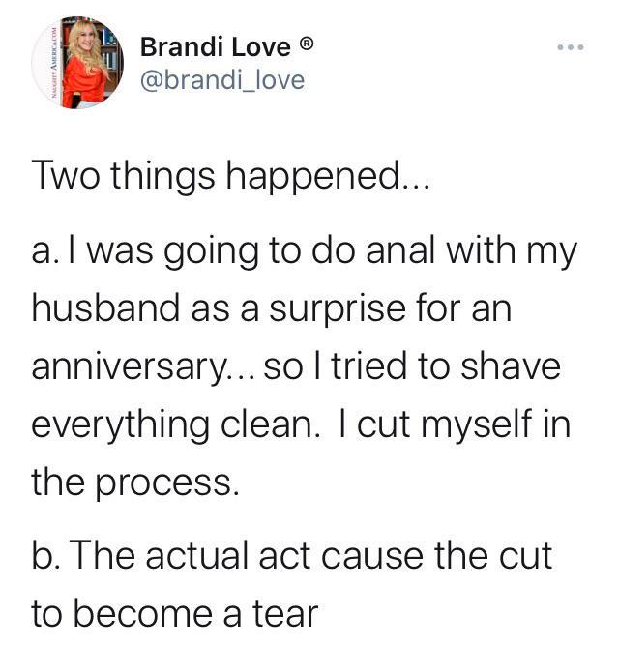The image size is (619, 672).
Task: Click the @brandi_love handle
Action: [221, 79]
